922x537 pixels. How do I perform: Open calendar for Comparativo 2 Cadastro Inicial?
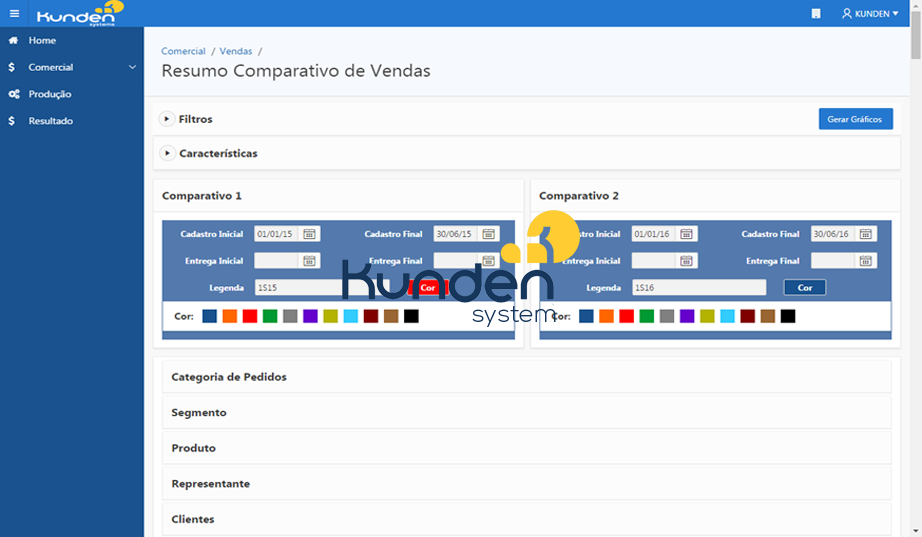coord(686,234)
